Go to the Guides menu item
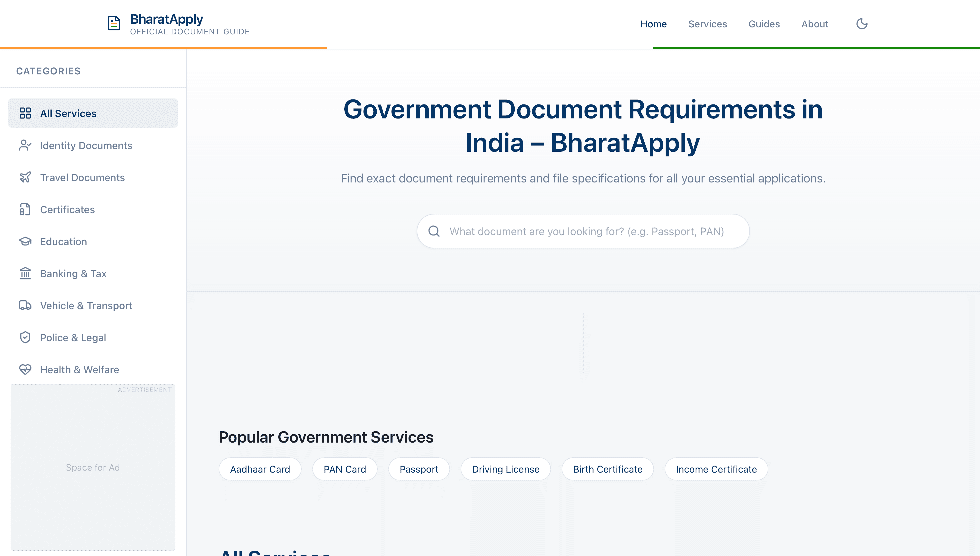980x556 pixels. pos(764,24)
